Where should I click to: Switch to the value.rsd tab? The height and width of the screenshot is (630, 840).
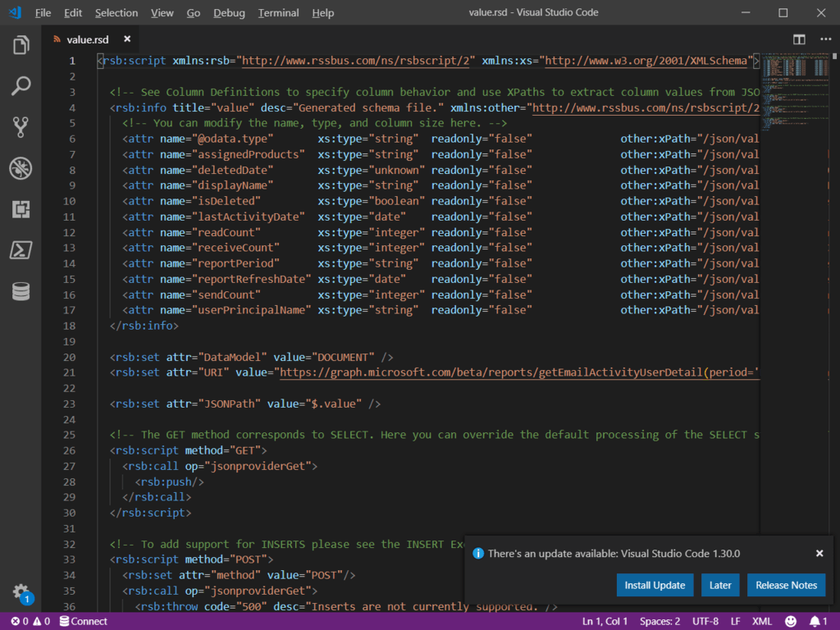pos(88,39)
